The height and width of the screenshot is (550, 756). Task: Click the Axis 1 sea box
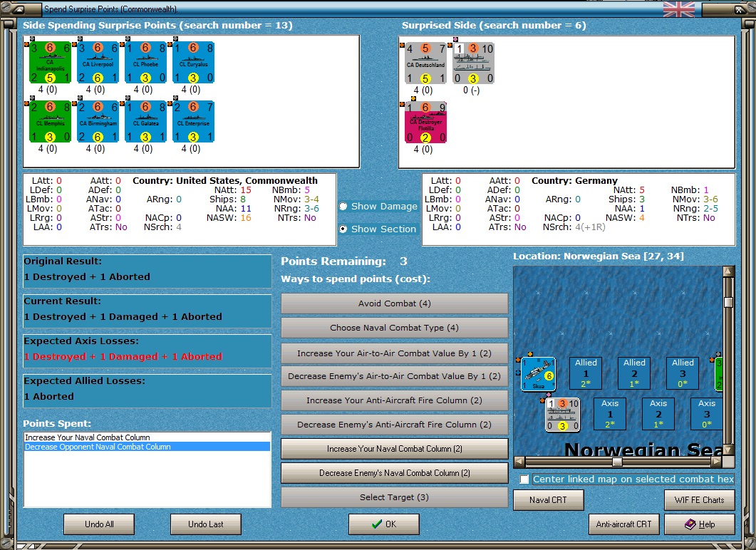click(x=610, y=414)
